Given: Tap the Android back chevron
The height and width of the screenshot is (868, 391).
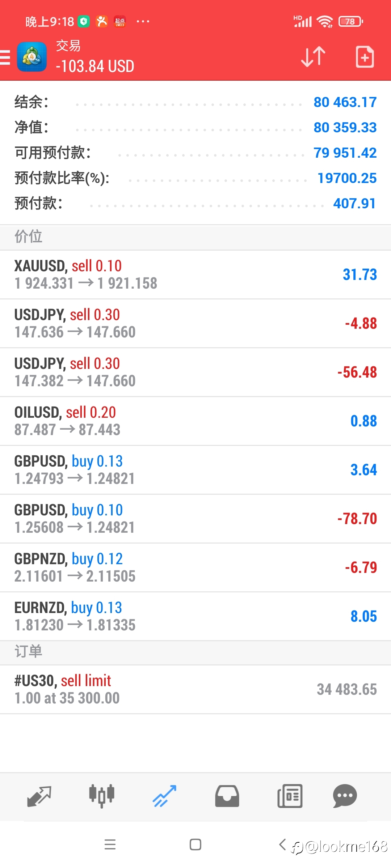Looking at the screenshot, I should (282, 845).
